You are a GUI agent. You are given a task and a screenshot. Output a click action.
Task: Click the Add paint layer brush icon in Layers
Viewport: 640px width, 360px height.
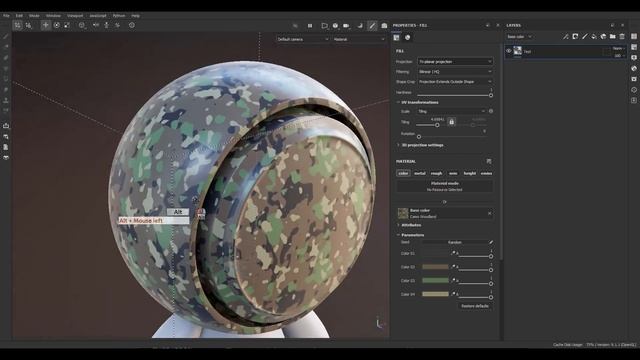[x=584, y=37]
